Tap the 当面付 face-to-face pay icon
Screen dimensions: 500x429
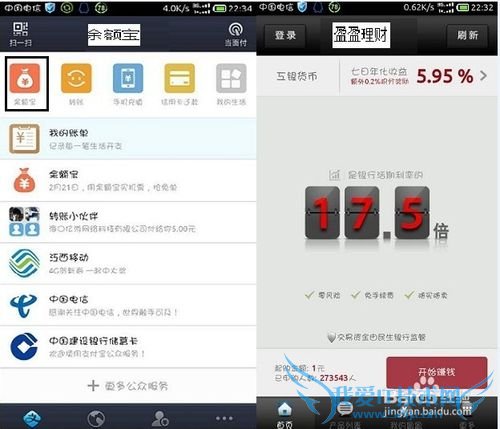tap(235, 34)
